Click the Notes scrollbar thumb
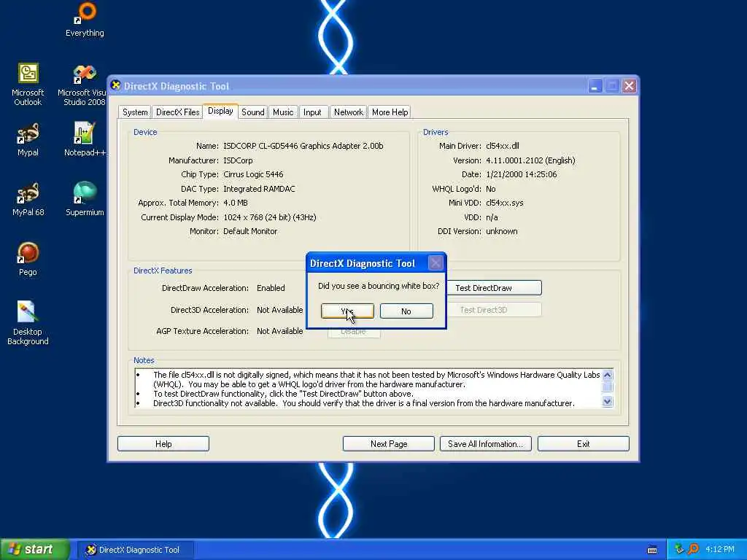Viewport: 747px width, 560px height. pyautogui.click(x=608, y=386)
